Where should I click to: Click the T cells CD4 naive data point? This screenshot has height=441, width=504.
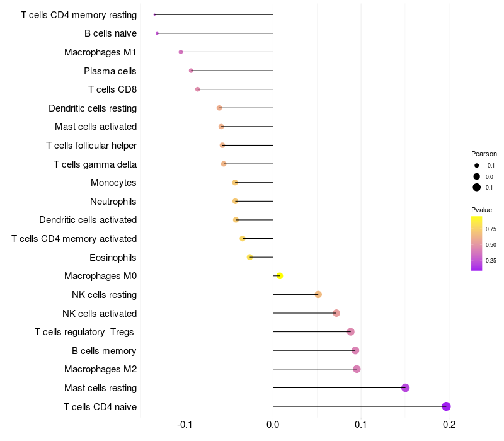tap(446, 406)
